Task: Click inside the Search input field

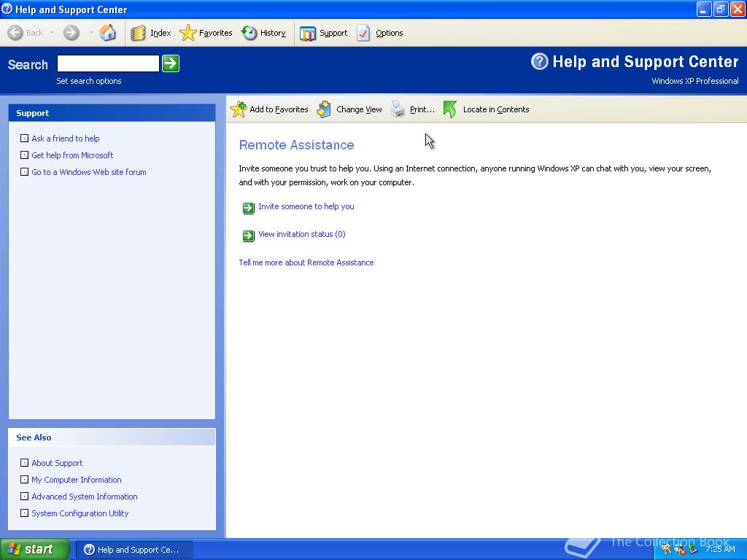Action: point(107,63)
